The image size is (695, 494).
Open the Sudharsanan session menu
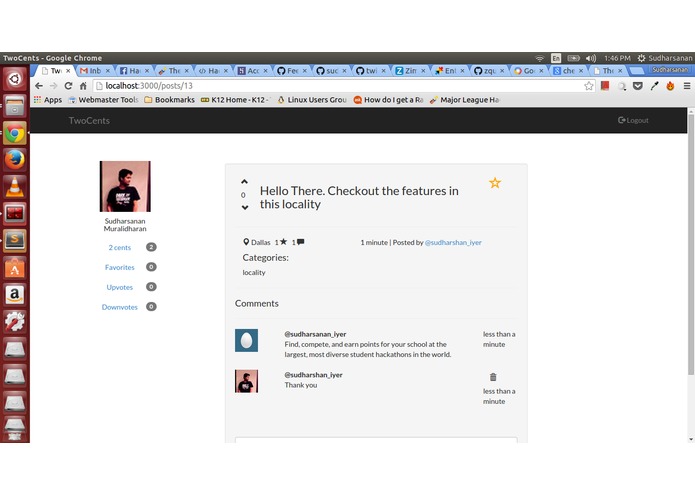point(665,58)
